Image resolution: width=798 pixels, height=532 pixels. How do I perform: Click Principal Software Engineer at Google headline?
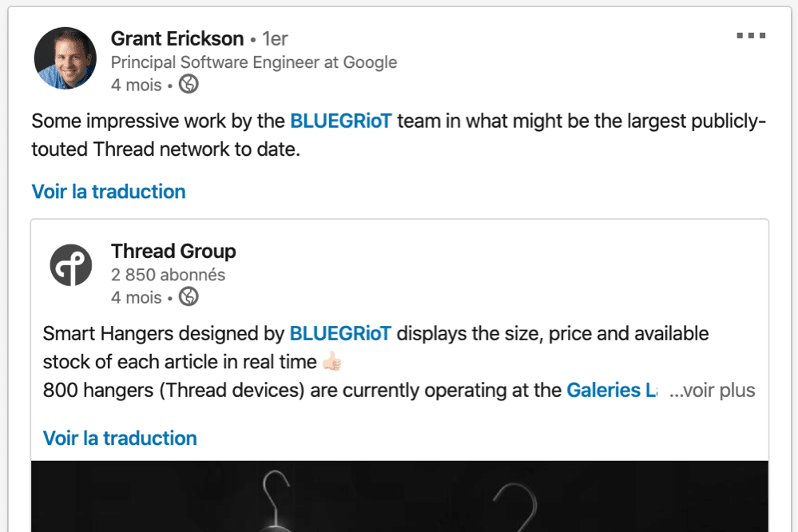point(254,62)
